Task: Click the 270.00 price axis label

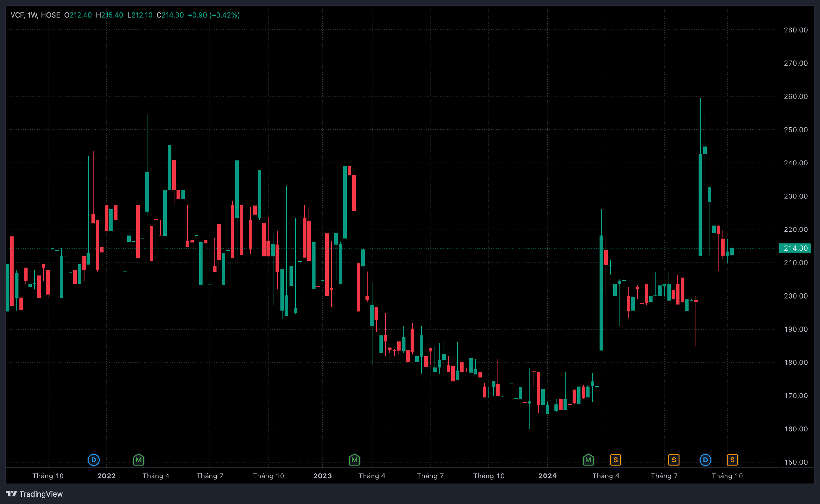Action: (x=796, y=63)
